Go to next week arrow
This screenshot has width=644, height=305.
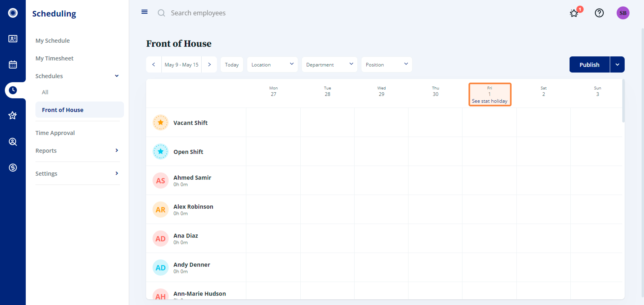click(209, 64)
